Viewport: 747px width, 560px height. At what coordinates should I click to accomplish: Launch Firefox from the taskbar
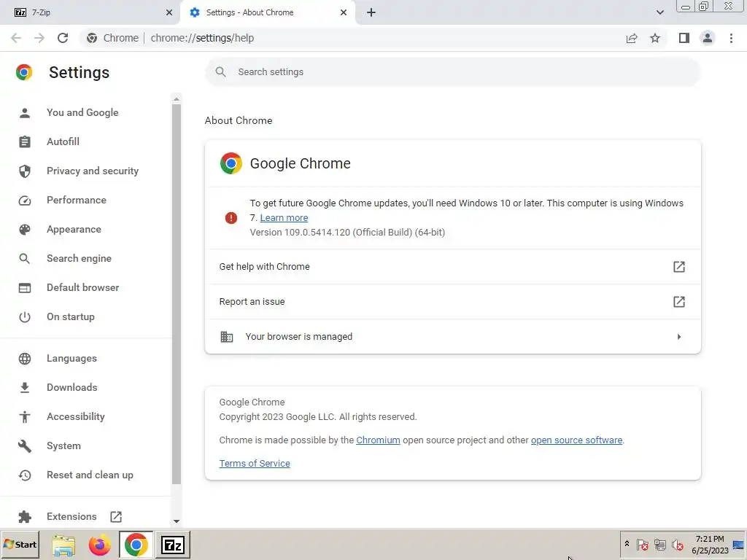tap(99, 545)
